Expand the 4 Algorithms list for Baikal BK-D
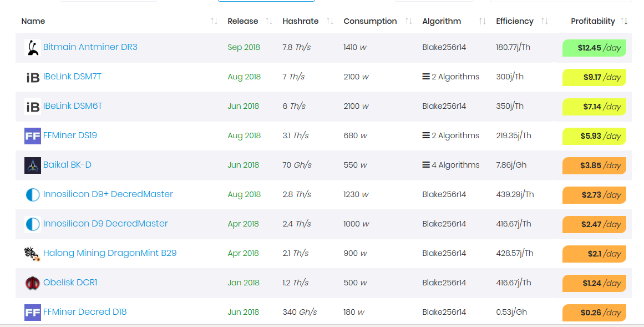The width and height of the screenshot is (644, 327). (450, 165)
